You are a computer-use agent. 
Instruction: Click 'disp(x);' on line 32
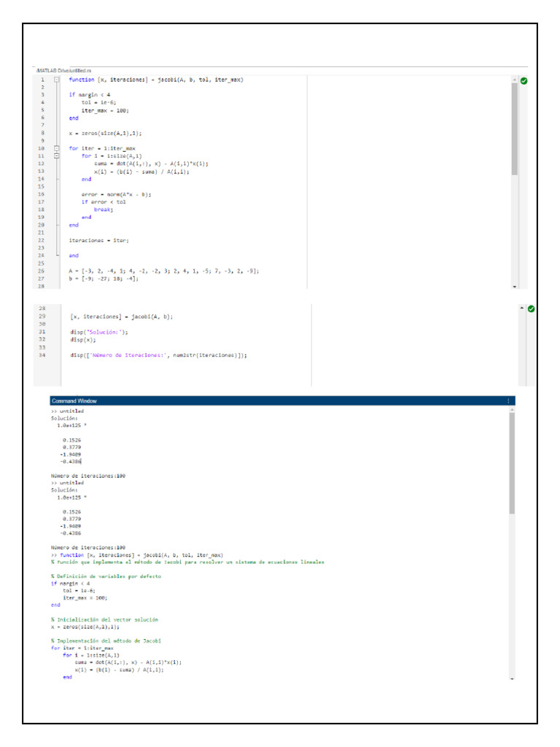(83, 340)
